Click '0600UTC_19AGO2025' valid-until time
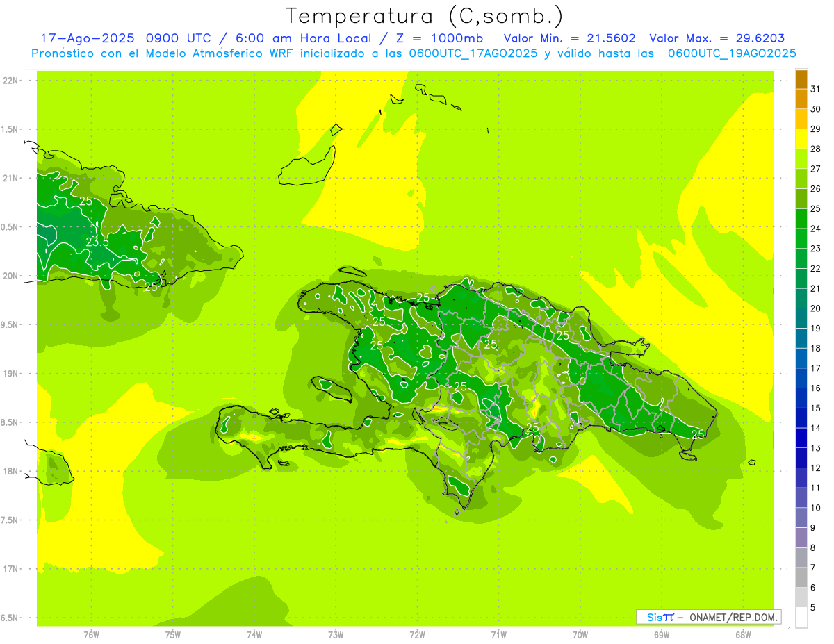 [732, 53]
